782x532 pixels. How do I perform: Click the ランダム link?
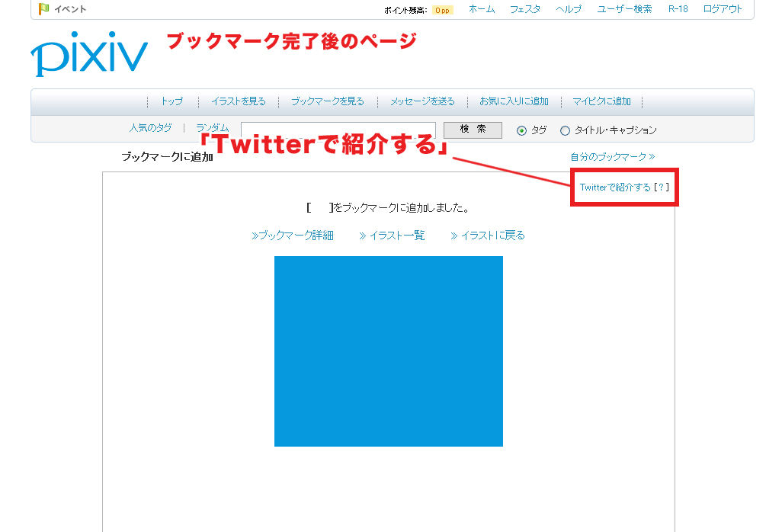tap(213, 127)
